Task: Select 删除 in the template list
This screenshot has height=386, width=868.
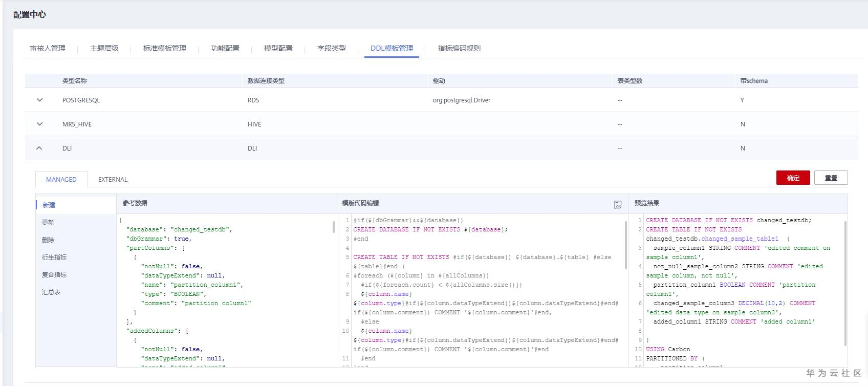Action: click(x=48, y=240)
